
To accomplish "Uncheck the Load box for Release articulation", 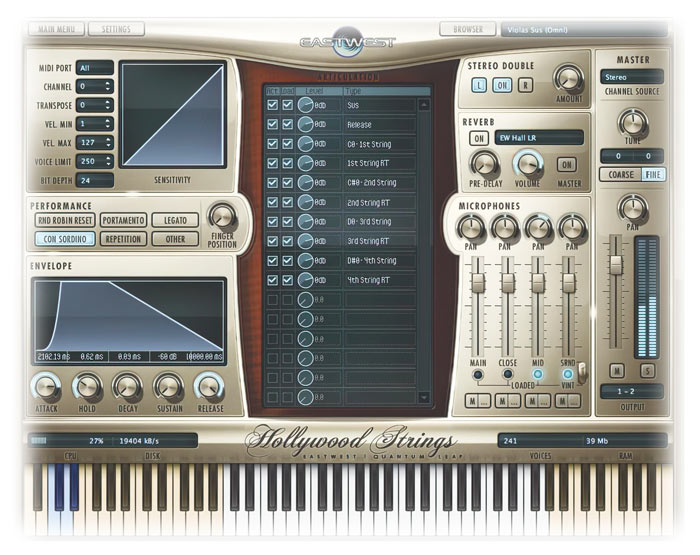I will click(288, 124).
